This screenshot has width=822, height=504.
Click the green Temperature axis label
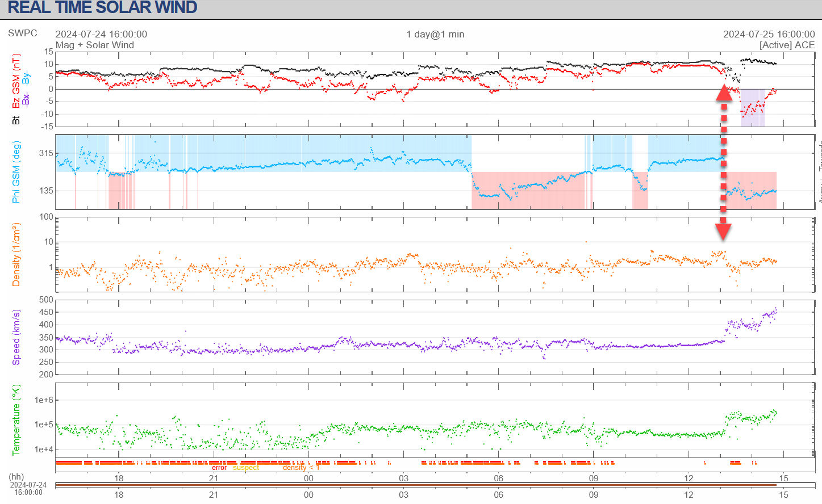(16, 420)
